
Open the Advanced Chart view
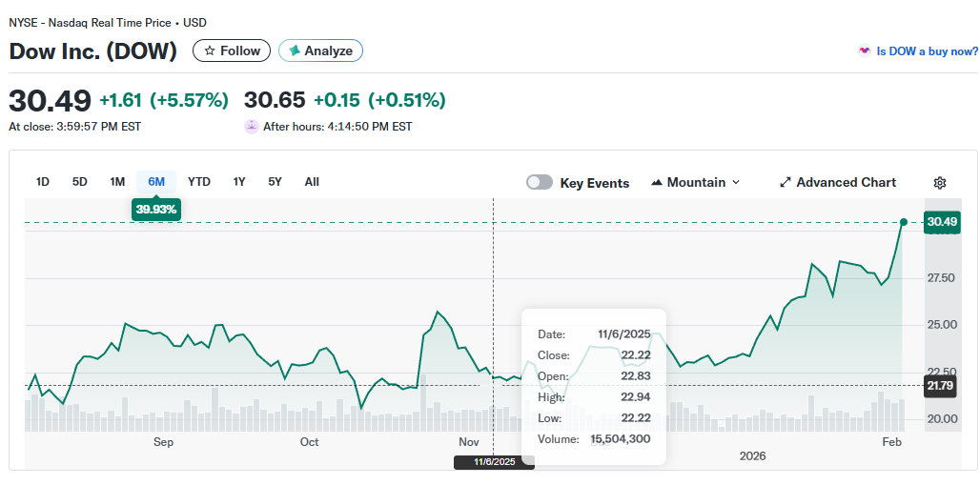coord(838,183)
